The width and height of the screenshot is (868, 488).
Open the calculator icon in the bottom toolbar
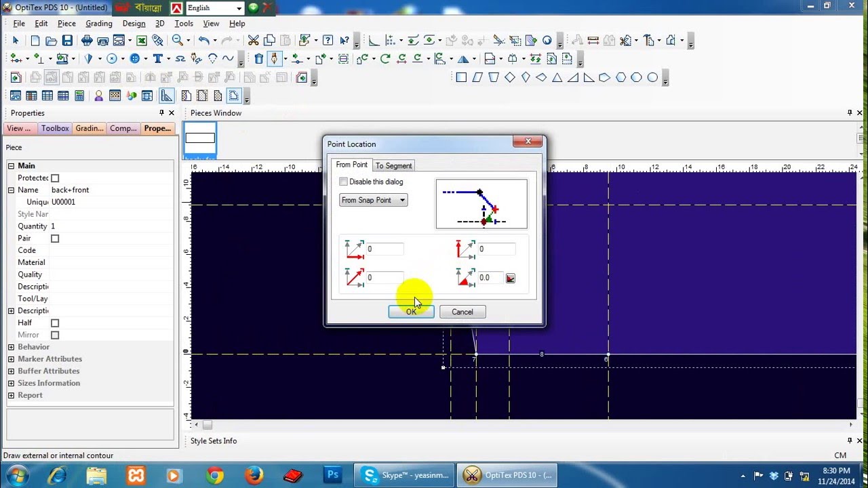point(79,96)
